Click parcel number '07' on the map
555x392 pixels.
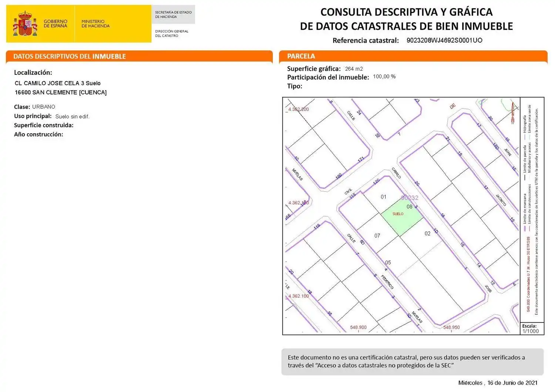[x=377, y=236]
